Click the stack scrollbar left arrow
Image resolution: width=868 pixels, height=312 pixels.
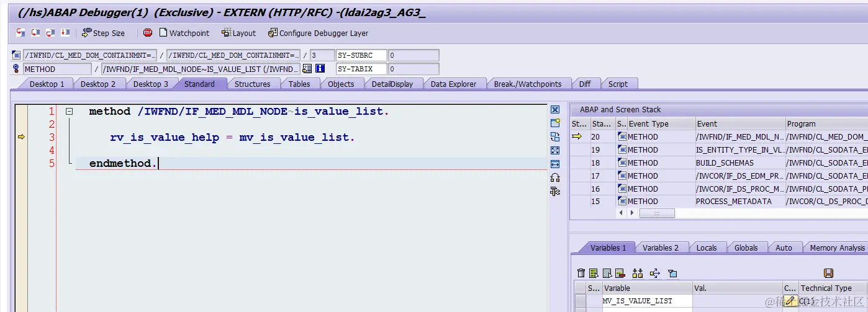[x=621, y=213]
